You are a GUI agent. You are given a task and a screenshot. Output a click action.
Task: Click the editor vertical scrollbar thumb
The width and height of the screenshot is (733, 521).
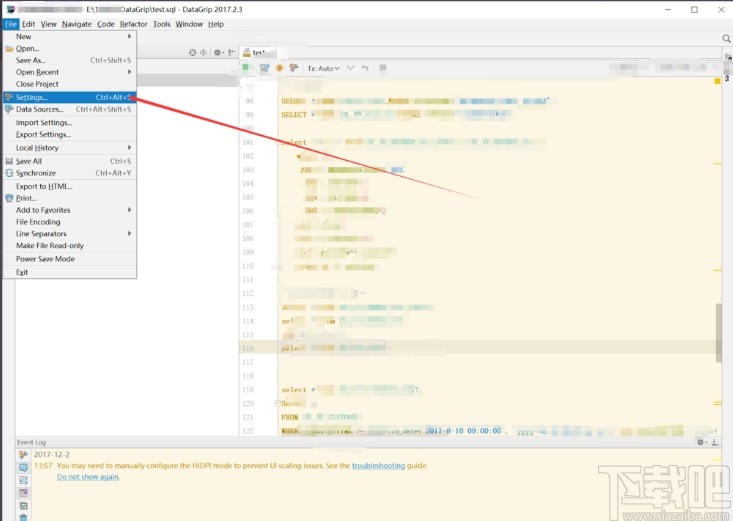[x=717, y=331]
